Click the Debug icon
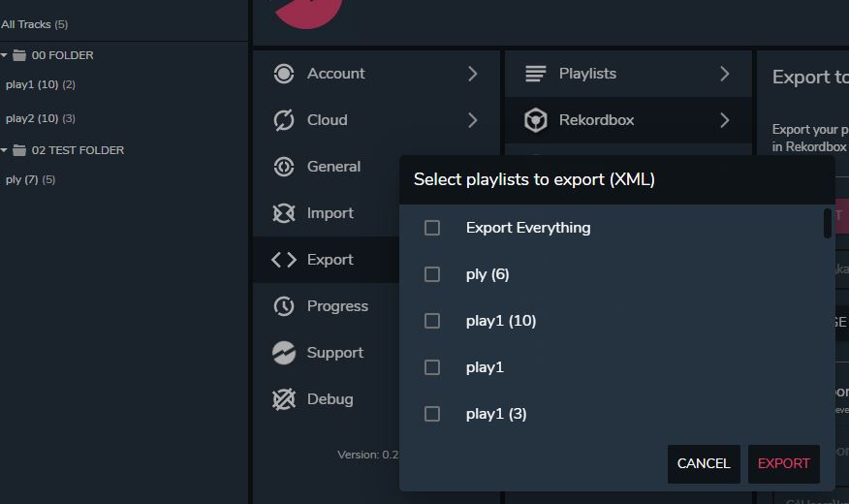Viewport: 849px width, 504px height. 284,399
